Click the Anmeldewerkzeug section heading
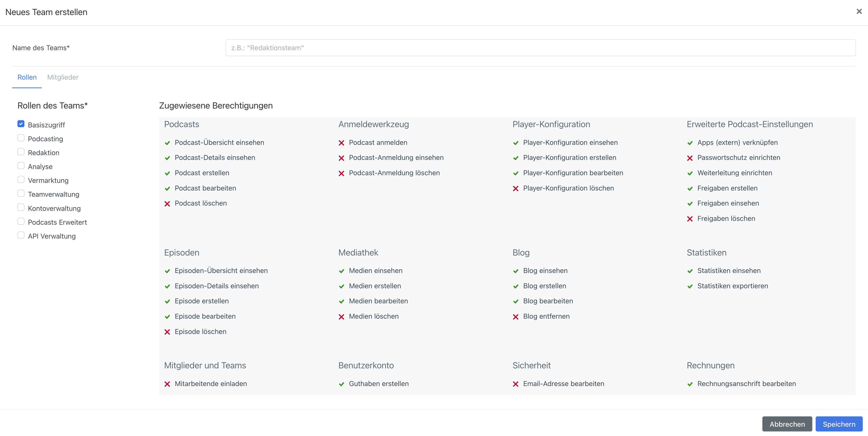This screenshot has height=436, width=868. (x=373, y=124)
